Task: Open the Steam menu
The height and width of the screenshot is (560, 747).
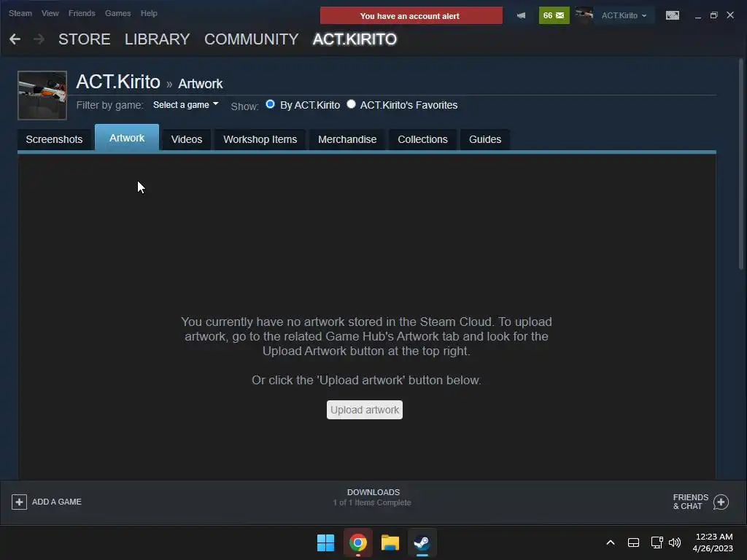Action: (x=20, y=13)
